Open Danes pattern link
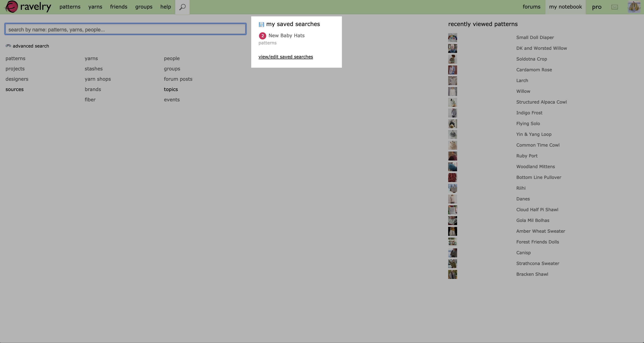Screen dimensions: 644x343 click(x=523, y=199)
